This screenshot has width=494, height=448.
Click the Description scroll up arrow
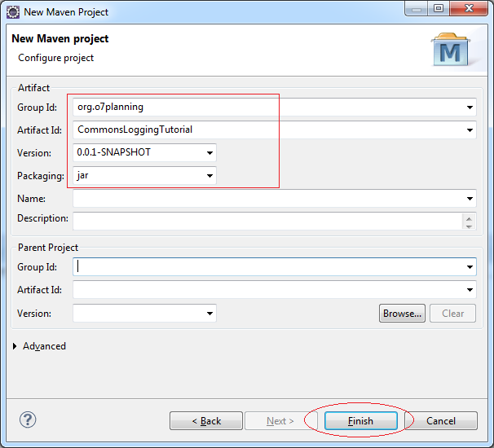(x=469, y=219)
